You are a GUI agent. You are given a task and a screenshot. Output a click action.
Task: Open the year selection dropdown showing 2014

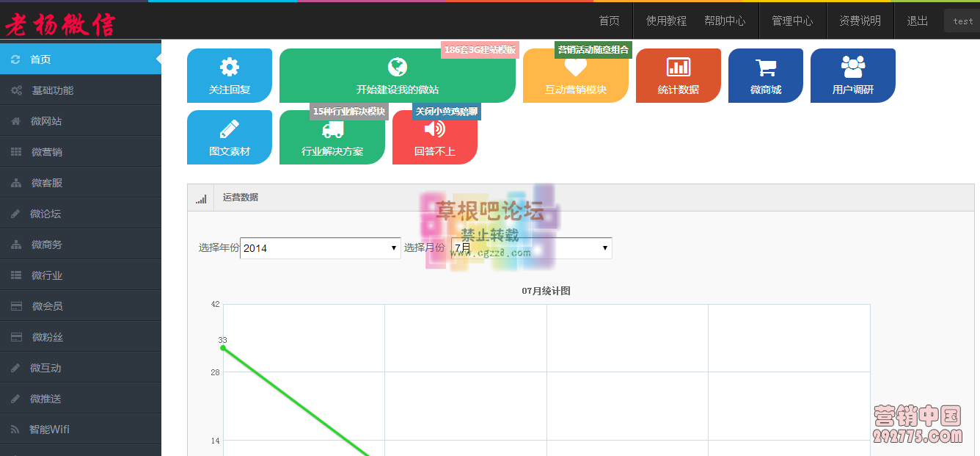click(x=320, y=248)
